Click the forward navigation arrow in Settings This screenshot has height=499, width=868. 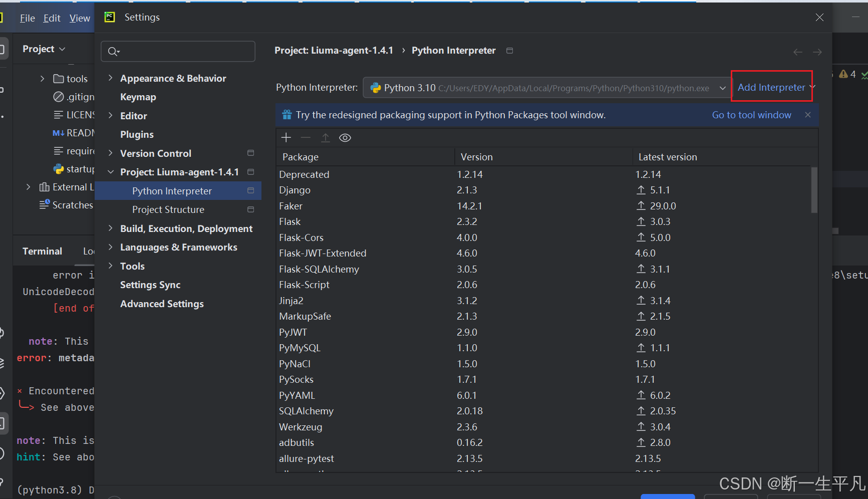tap(817, 52)
